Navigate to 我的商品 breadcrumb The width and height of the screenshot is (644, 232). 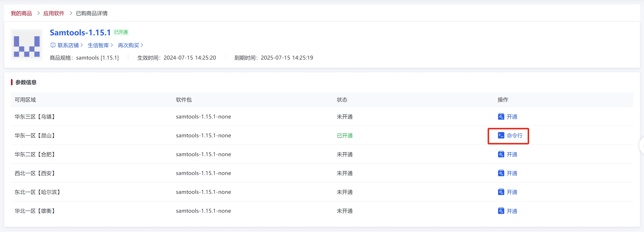[21, 13]
